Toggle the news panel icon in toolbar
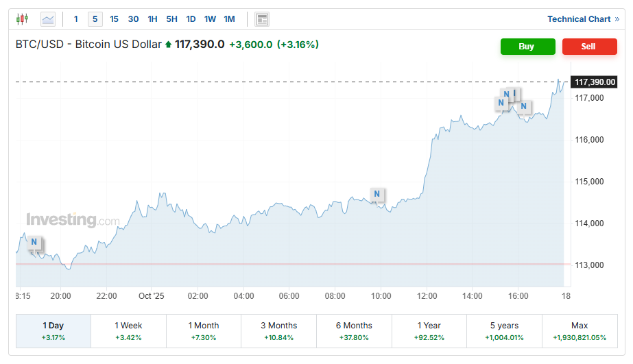Screen dimensions: 633x364 (x=262, y=19)
